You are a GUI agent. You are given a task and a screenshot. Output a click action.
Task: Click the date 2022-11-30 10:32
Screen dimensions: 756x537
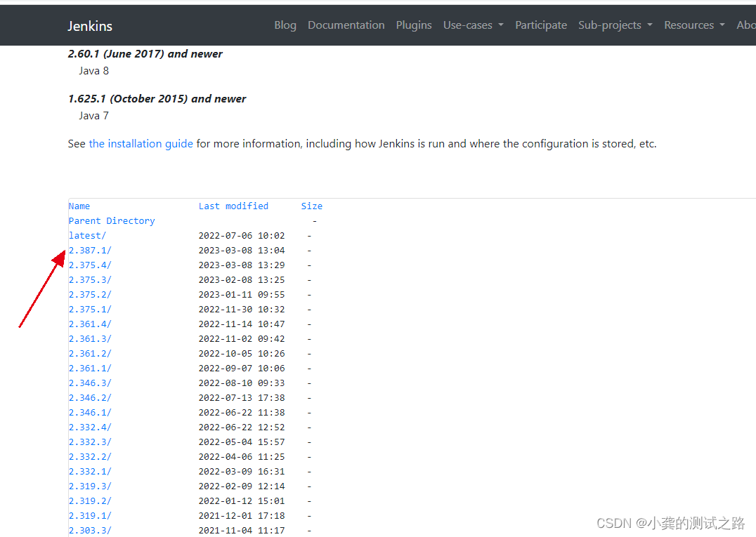click(x=242, y=309)
